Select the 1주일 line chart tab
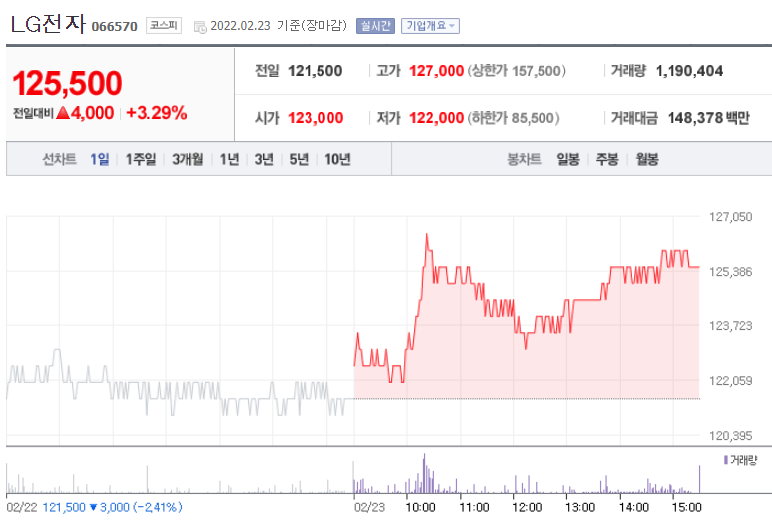Screen dimensions: 772x520 point(140,159)
